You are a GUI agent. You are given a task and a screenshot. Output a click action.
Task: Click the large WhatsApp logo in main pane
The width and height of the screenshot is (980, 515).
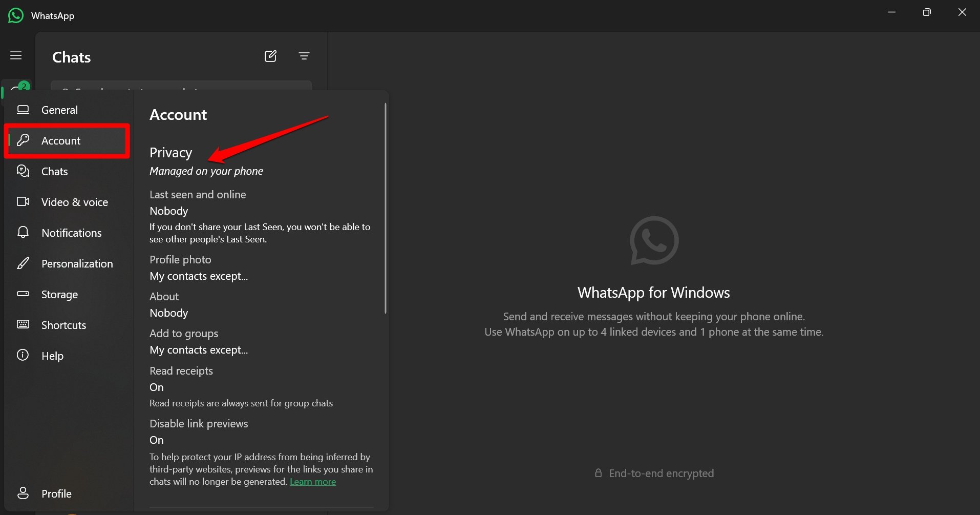click(x=654, y=241)
